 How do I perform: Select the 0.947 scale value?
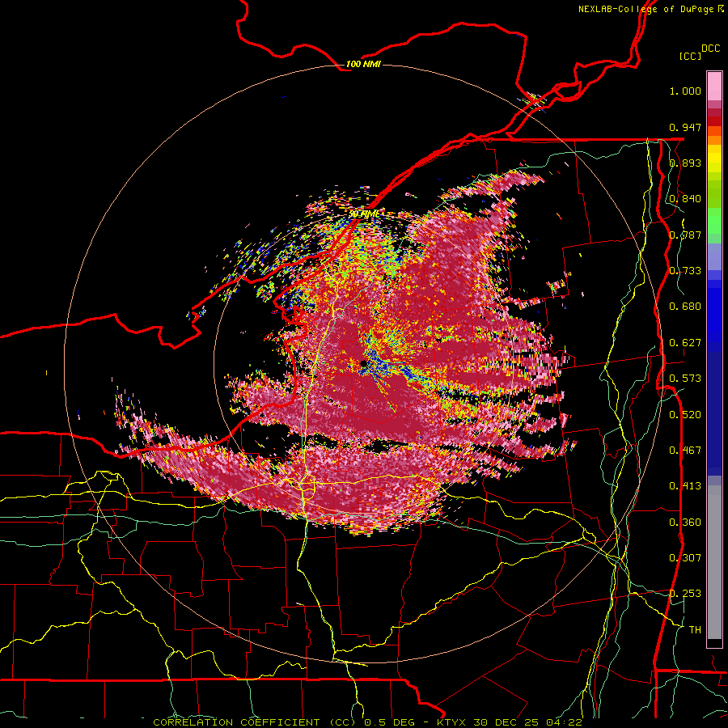tap(685, 127)
